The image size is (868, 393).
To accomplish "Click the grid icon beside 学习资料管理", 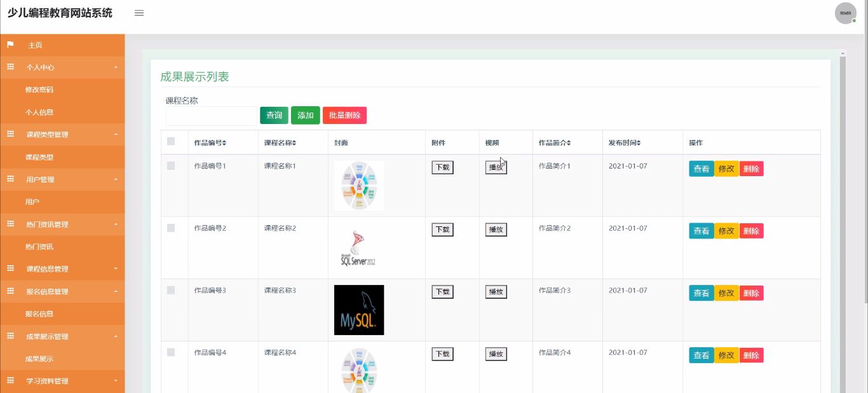I will point(10,380).
